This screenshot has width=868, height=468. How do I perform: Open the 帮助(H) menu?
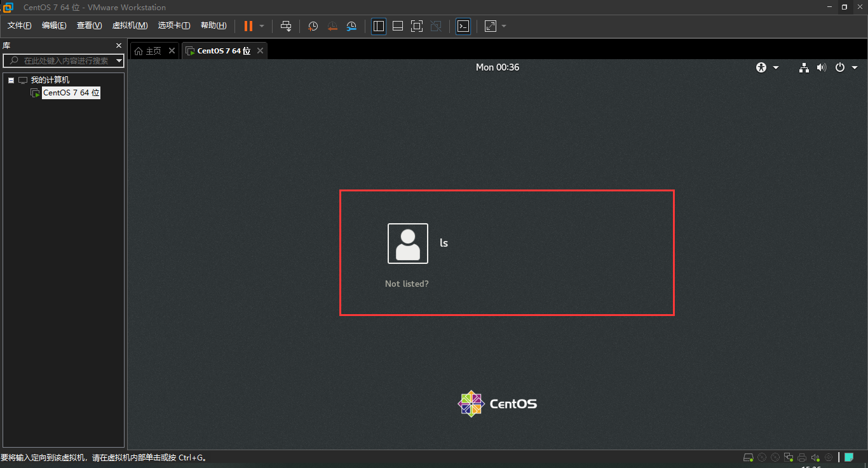click(x=214, y=25)
